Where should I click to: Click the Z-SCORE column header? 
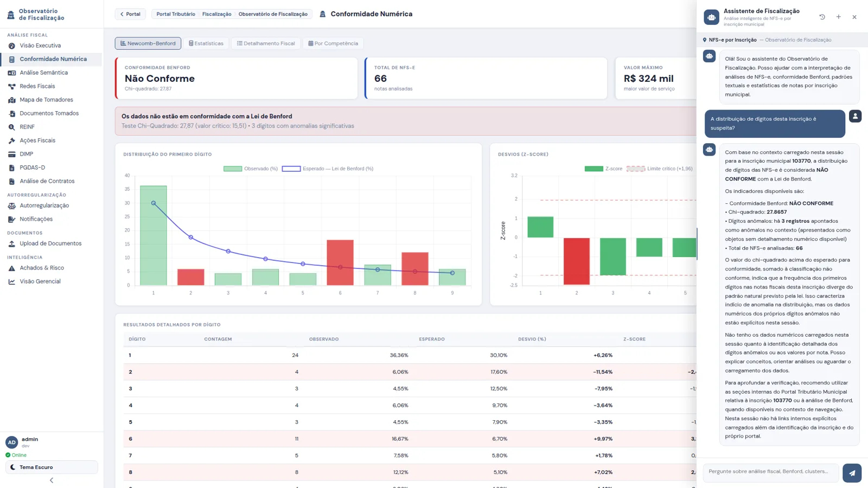[634, 339]
